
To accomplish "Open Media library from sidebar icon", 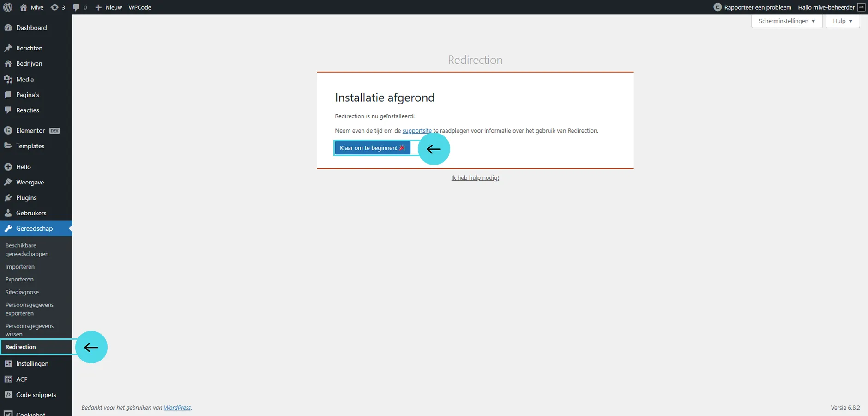I will [8, 80].
